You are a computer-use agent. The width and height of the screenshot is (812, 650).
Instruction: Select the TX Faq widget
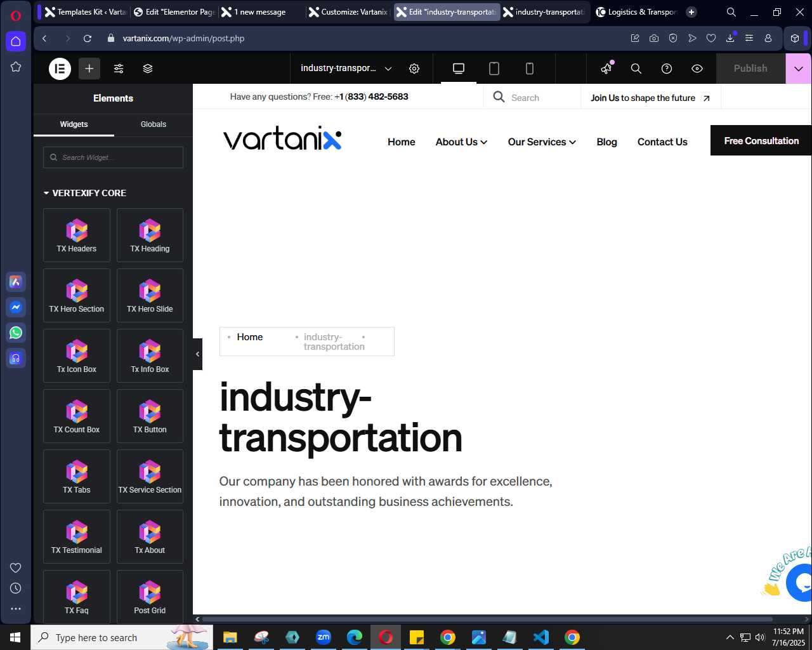(77, 597)
